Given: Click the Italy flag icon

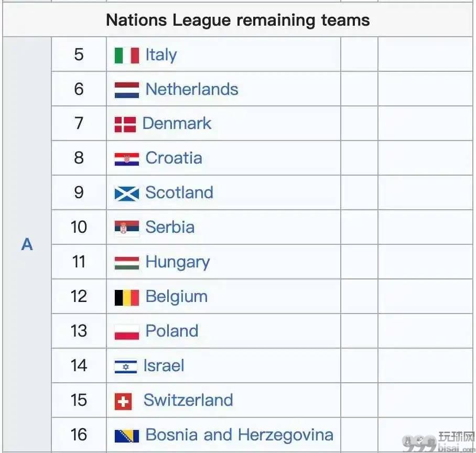Looking at the screenshot, I should tap(126, 55).
